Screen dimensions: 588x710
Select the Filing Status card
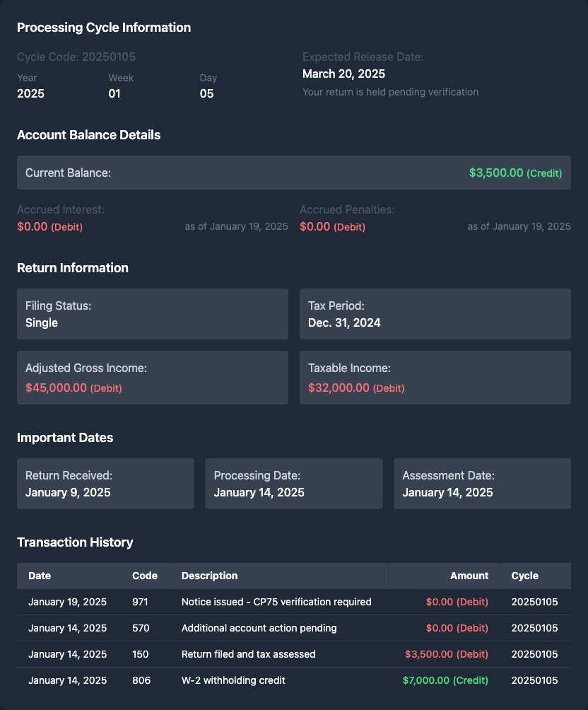tap(153, 314)
